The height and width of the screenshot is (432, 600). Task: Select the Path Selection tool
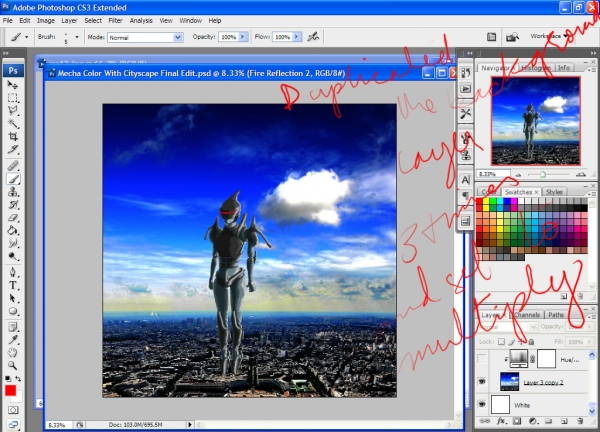point(13,298)
